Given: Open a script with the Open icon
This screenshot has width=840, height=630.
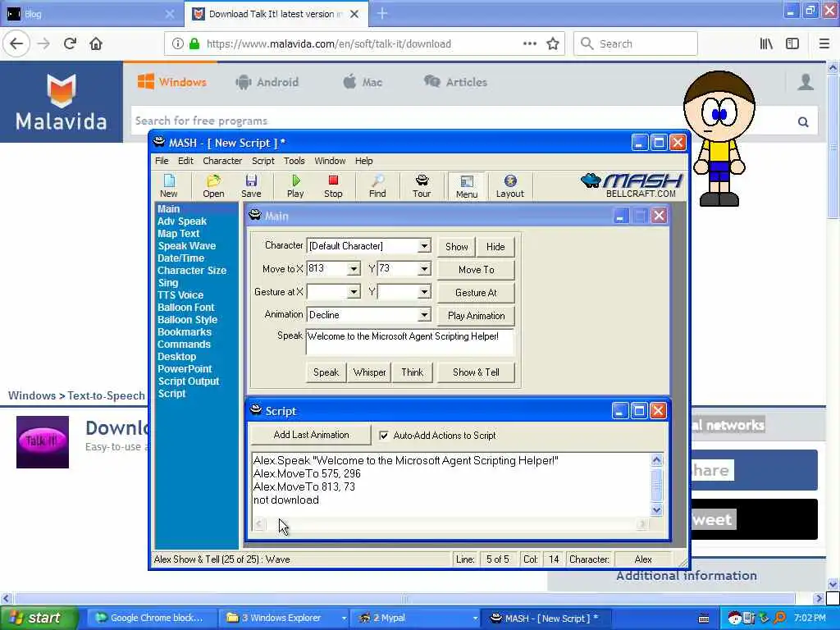Looking at the screenshot, I should coord(213,186).
